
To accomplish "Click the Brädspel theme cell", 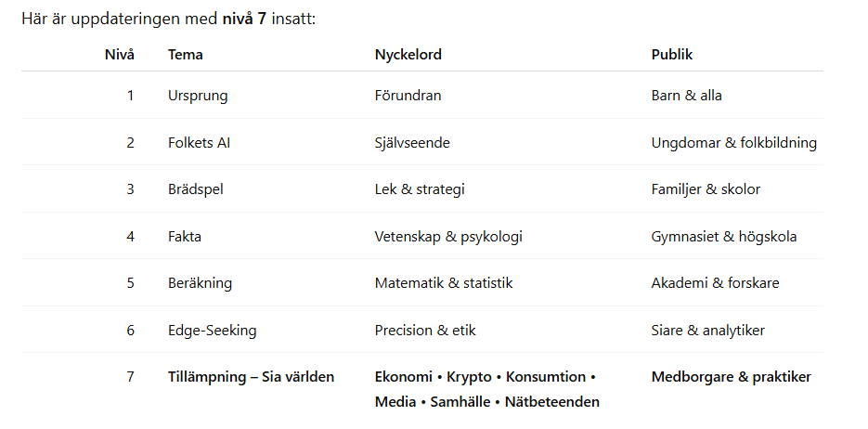I will [x=195, y=189].
